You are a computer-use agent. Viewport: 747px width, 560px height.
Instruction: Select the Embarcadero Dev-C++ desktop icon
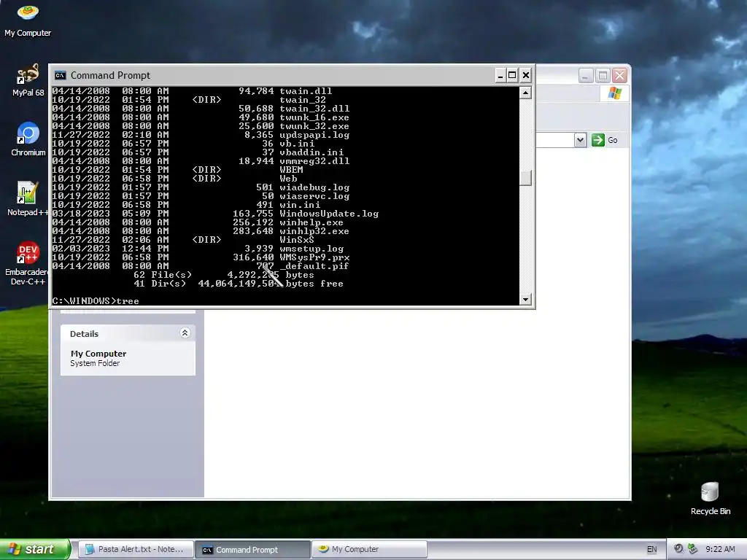(27, 263)
